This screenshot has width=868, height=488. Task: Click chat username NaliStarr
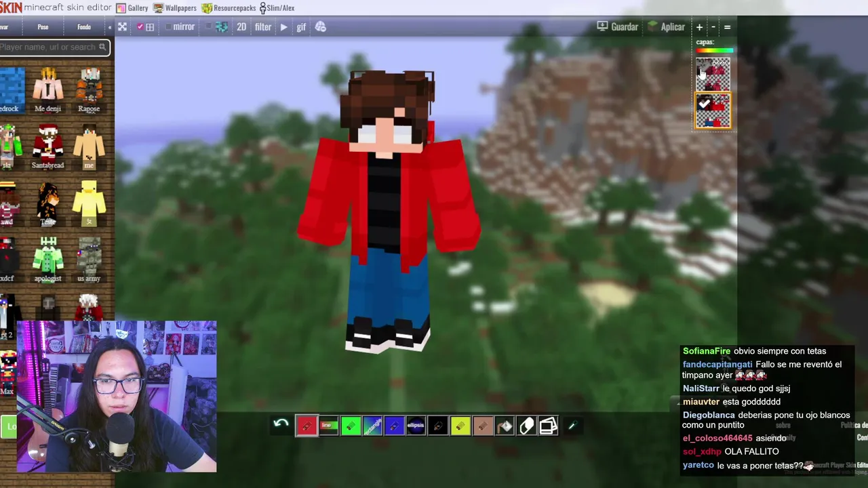pyautogui.click(x=701, y=388)
